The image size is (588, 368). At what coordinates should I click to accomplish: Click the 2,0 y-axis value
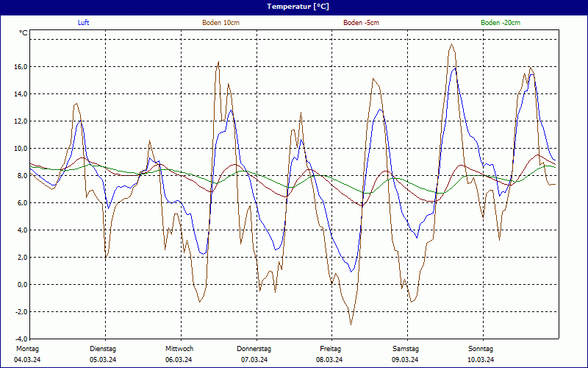tap(23, 257)
